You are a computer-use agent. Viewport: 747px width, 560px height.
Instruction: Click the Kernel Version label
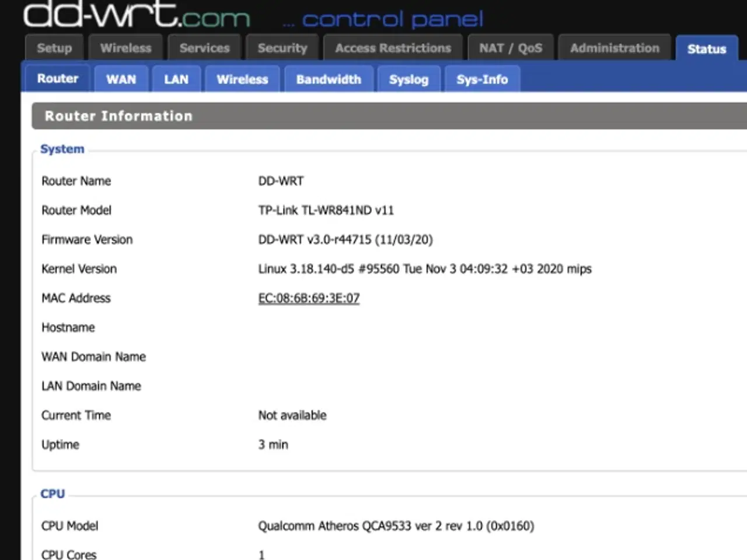pos(79,269)
